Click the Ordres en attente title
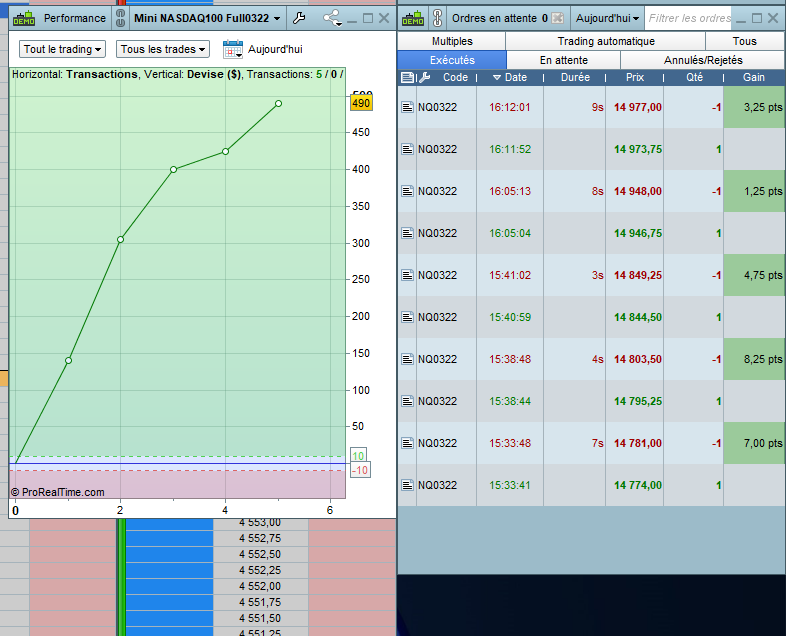 click(494, 19)
